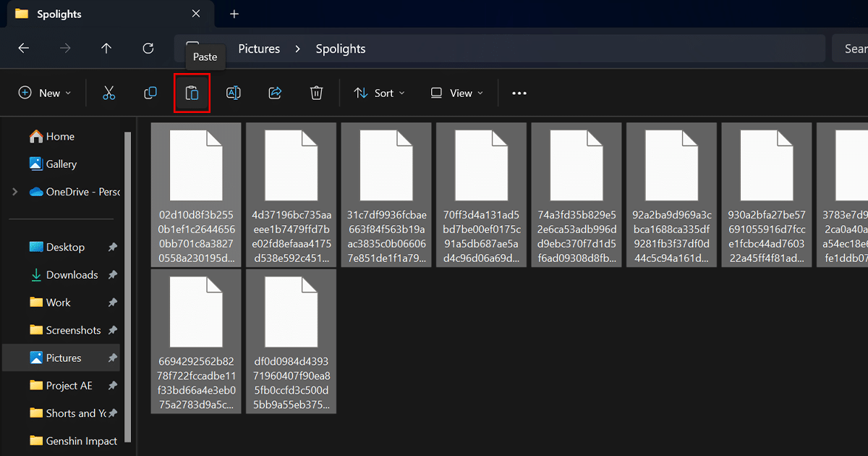
Task: Open the View options dropdown
Action: (456, 93)
